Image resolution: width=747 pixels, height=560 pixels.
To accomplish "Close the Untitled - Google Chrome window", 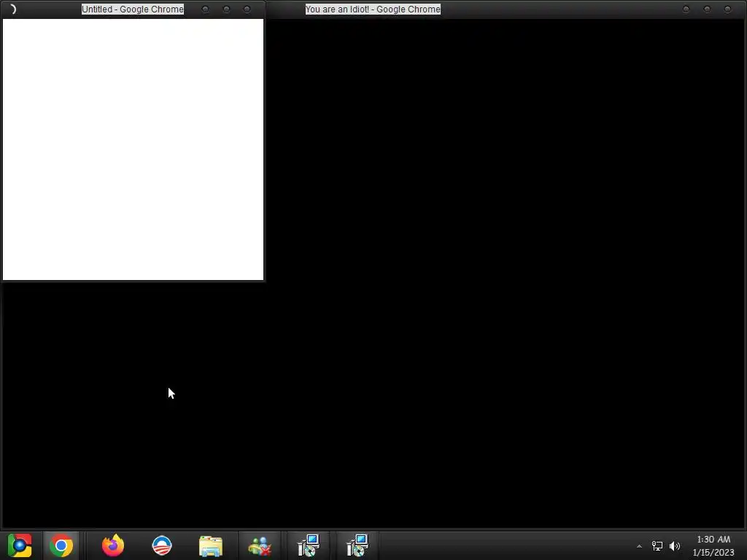I will click(247, 9).
